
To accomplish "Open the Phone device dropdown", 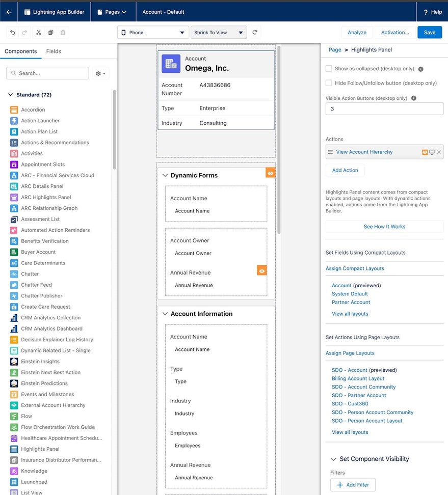I will [153, 33].
